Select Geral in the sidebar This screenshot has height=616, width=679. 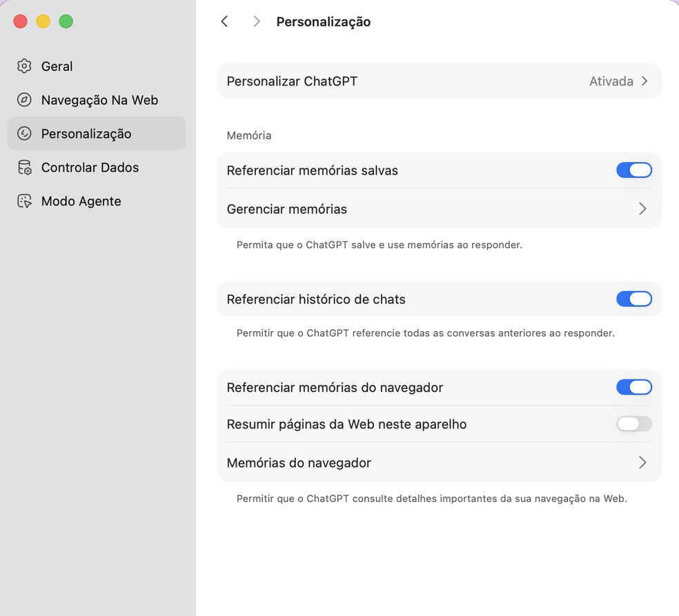coord(57,66)
